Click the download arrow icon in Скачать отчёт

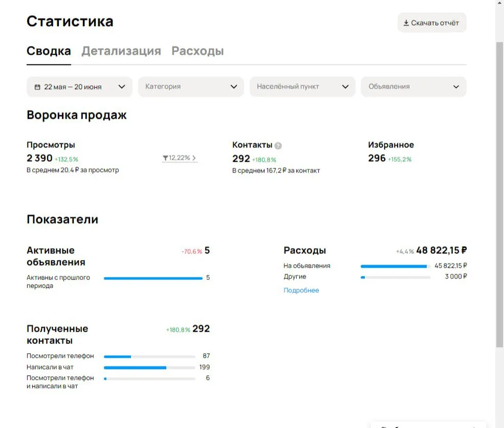point(406,23)
